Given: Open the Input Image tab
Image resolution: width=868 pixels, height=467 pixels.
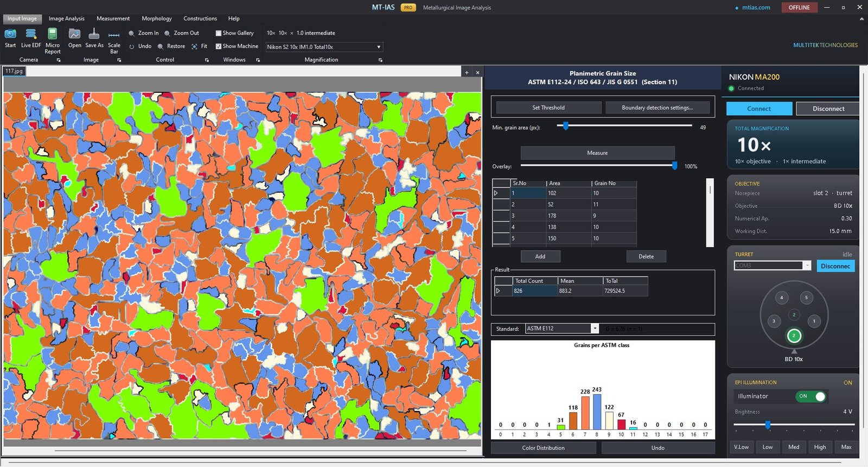Looking at the screenshot, I should point(22,18).
